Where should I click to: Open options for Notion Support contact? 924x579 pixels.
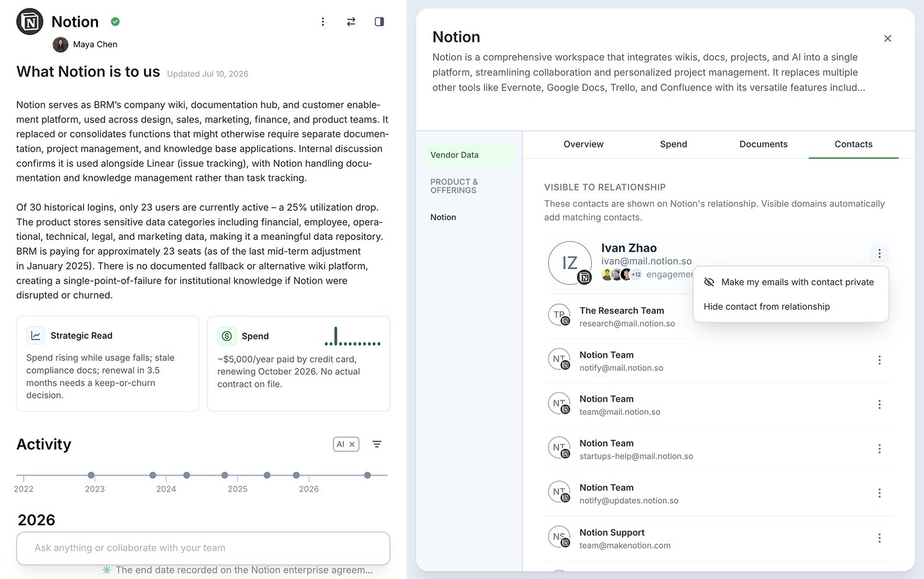(x=879, y=538)
